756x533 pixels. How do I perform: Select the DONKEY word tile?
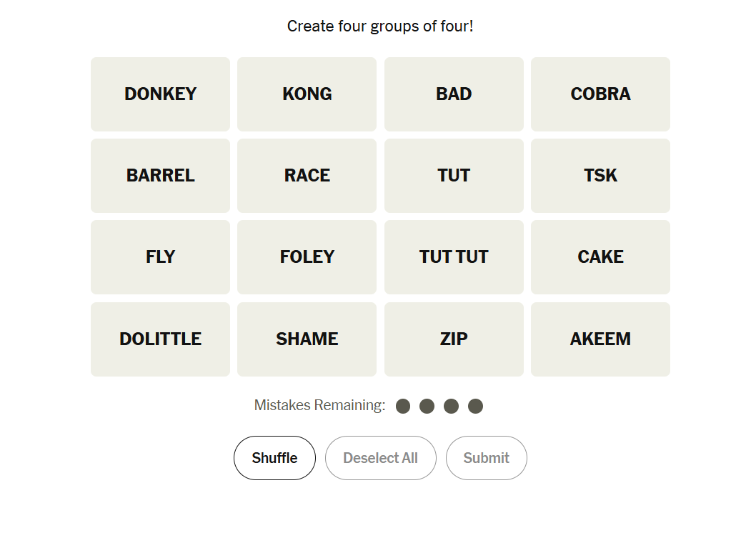click(160, 94)
